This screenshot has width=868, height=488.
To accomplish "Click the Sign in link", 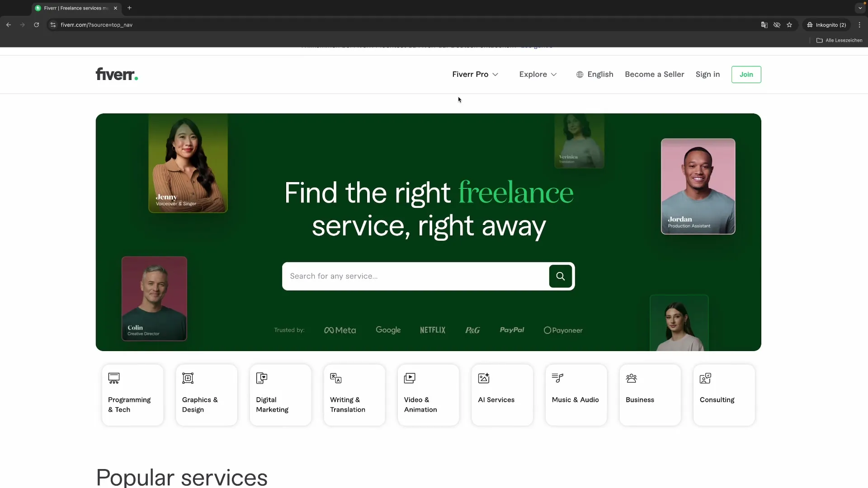I will click(x=708, y=75).
